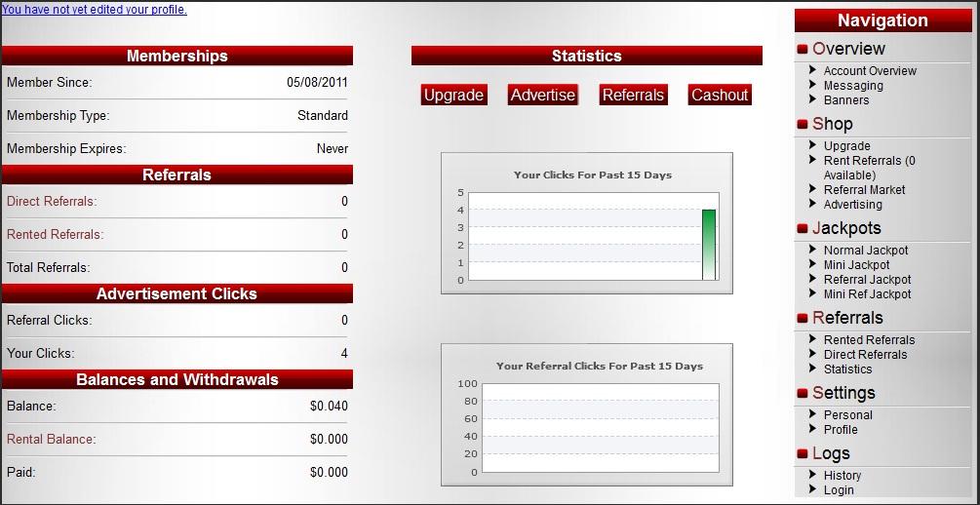
Task: Click the arrow icon beside Account Overview
Action: tap(812, 69)
